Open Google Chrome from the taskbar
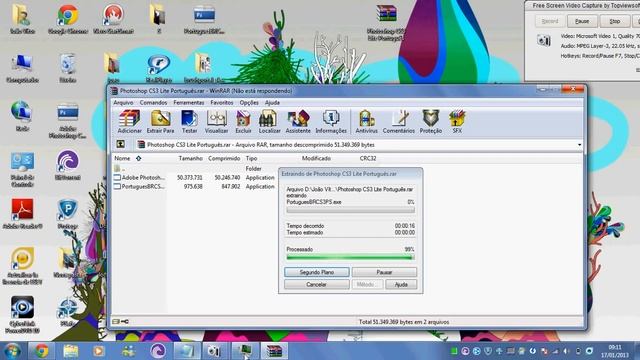Screen dimensions: 640x360 (x=41, y=351)
